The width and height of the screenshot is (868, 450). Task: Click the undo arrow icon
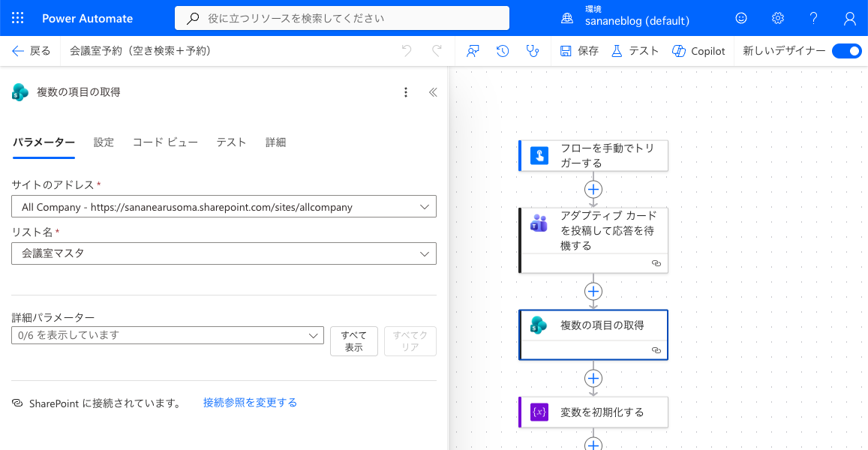point(407,51)
